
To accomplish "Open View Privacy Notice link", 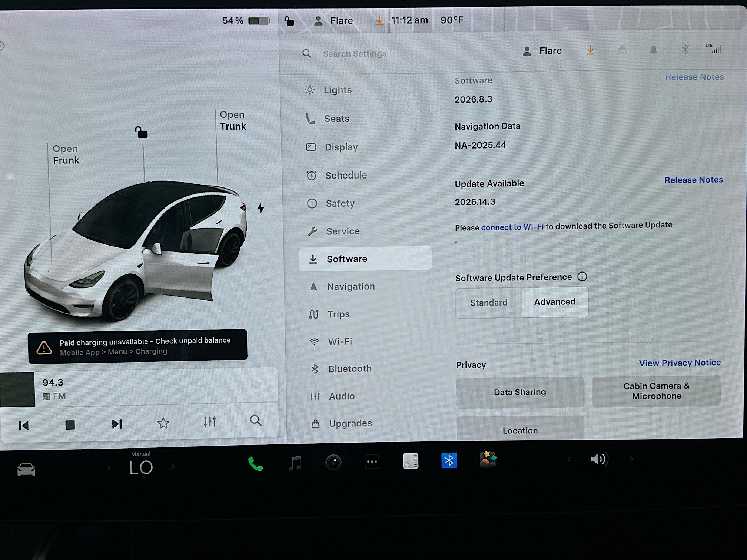I will (x=680, y=363).
